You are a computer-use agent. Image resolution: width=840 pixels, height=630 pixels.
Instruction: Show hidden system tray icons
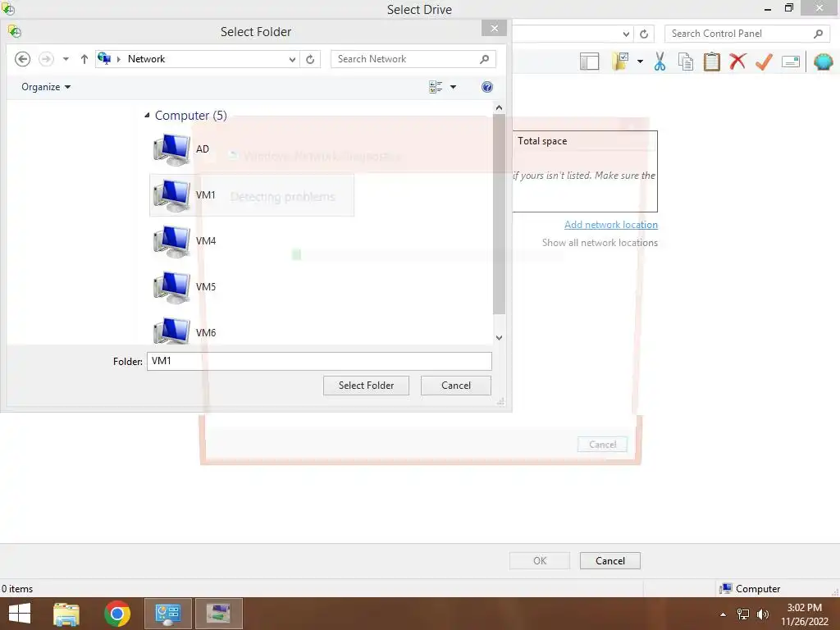pos(723,614)
